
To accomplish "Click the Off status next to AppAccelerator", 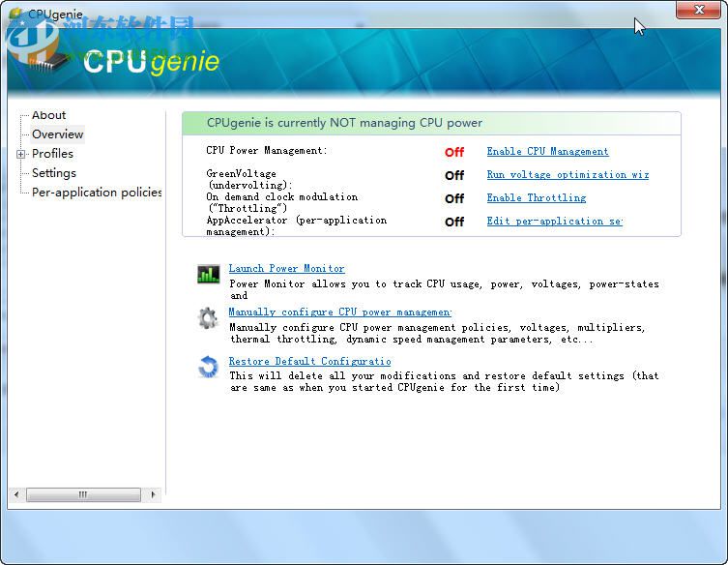I will click(x=454, y=223).
